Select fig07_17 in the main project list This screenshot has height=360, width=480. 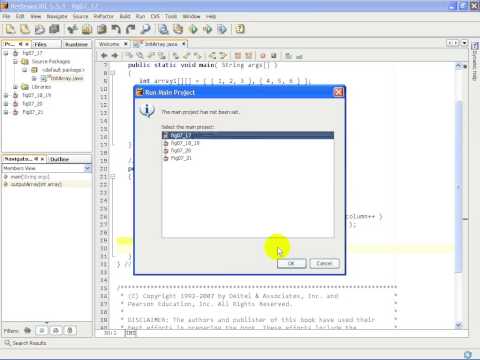coord(248,135)
